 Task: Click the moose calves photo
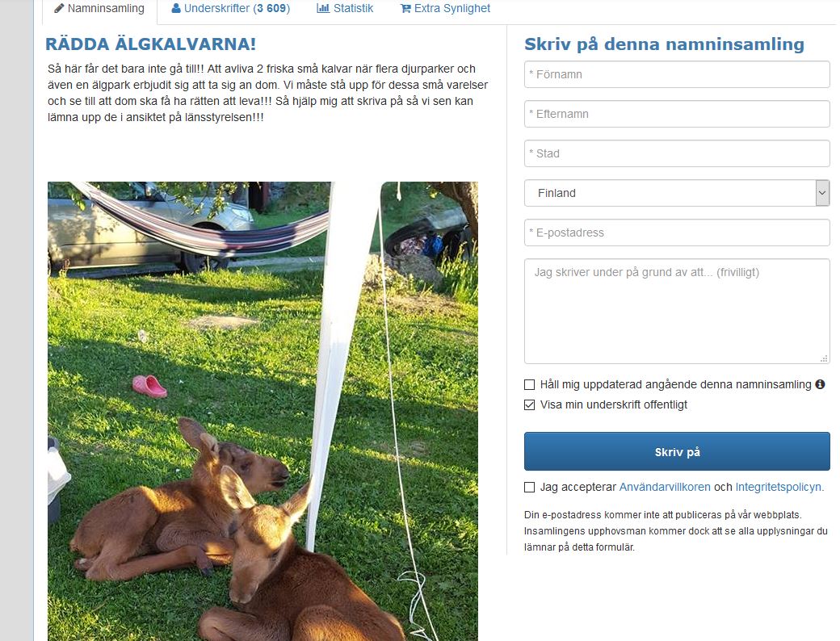pyautogui.click(x=262, y=411)
